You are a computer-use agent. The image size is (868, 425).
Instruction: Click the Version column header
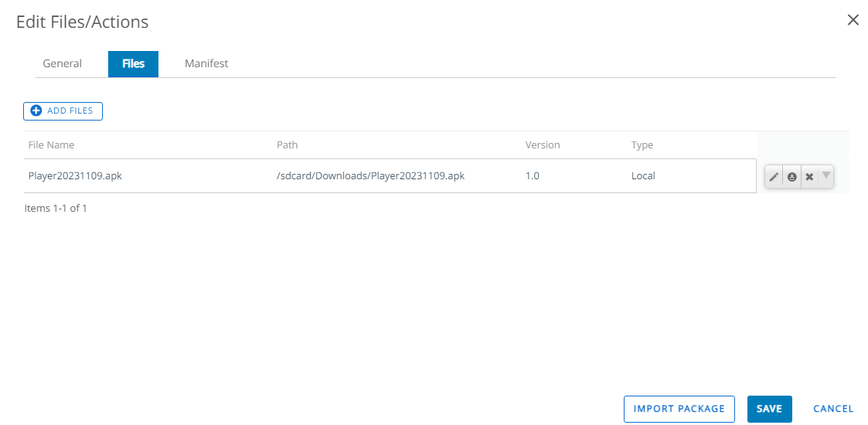click(543, 145)
